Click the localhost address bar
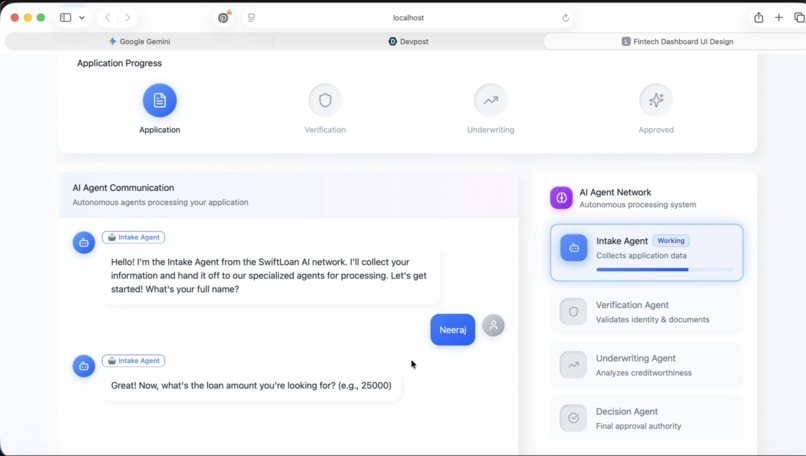This screenshot has width=806, height=456. pos(409,17)
